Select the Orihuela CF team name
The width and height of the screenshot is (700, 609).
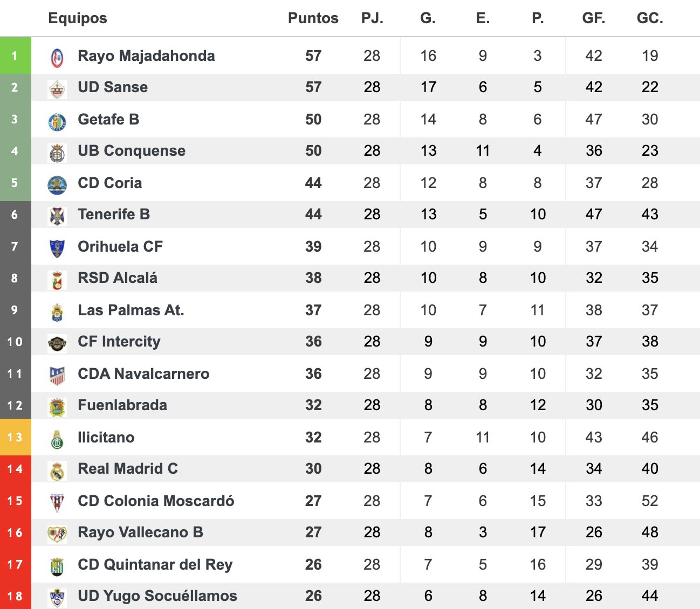pos(120,247)
